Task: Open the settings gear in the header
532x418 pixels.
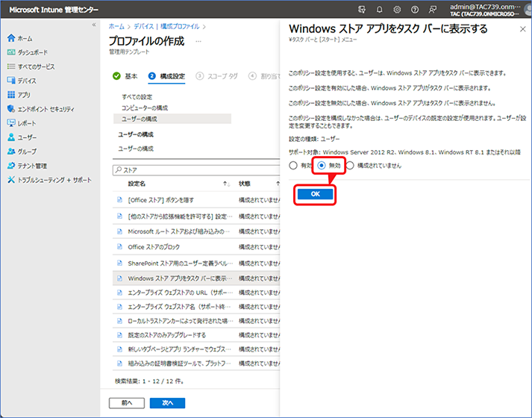Action: coord(397,10)
